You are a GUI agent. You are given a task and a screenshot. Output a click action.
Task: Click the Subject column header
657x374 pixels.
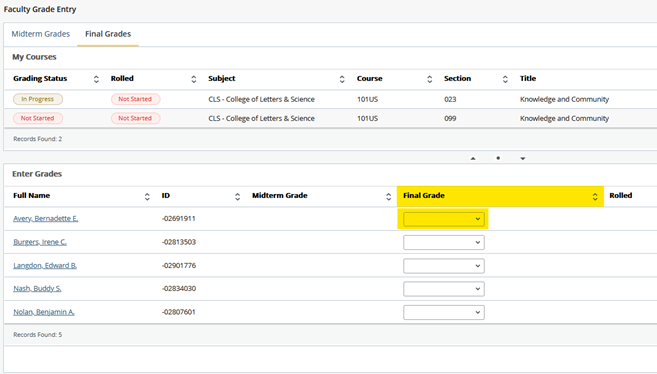coord(222,78)
